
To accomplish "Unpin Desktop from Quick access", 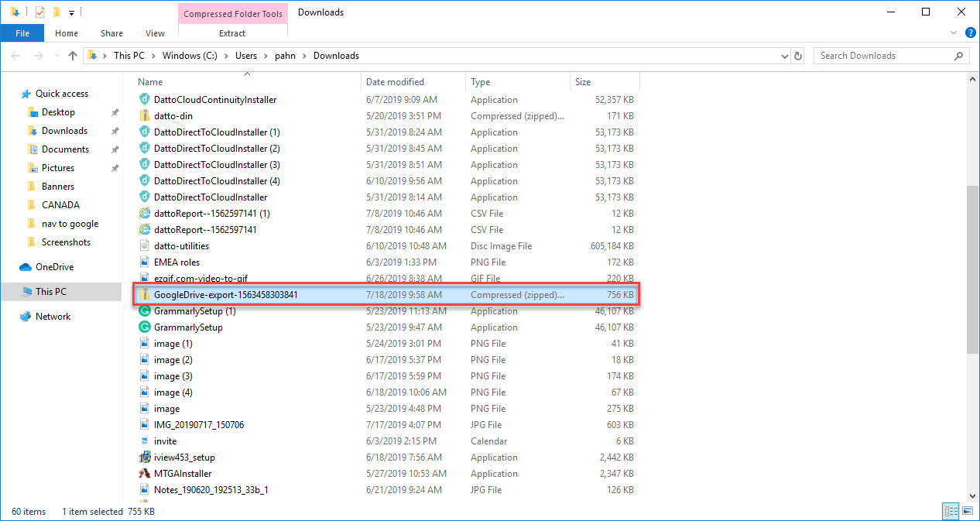I will point(115,112).
